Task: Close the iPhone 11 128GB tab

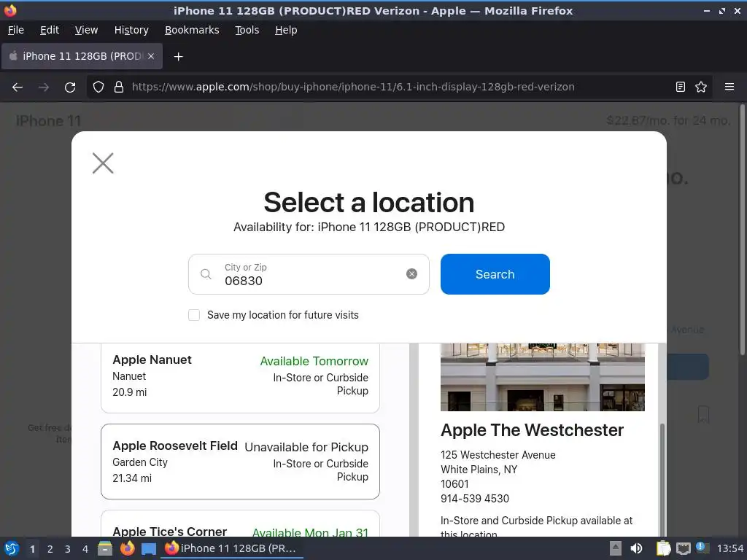Action: click(x=151, y=56)
